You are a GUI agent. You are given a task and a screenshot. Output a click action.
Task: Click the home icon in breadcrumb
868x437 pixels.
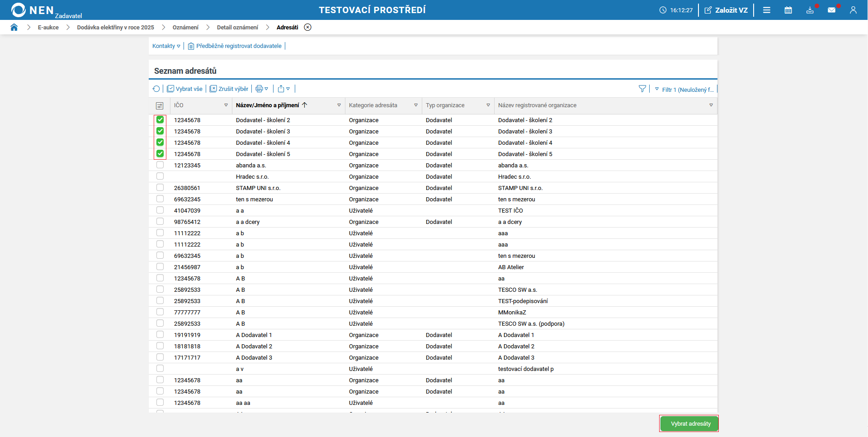[14, 27]
